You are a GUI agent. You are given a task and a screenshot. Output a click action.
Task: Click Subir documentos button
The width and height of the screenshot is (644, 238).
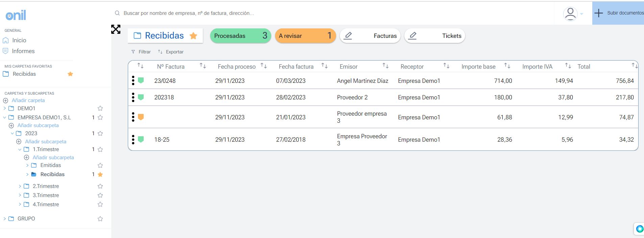point(618,13)
